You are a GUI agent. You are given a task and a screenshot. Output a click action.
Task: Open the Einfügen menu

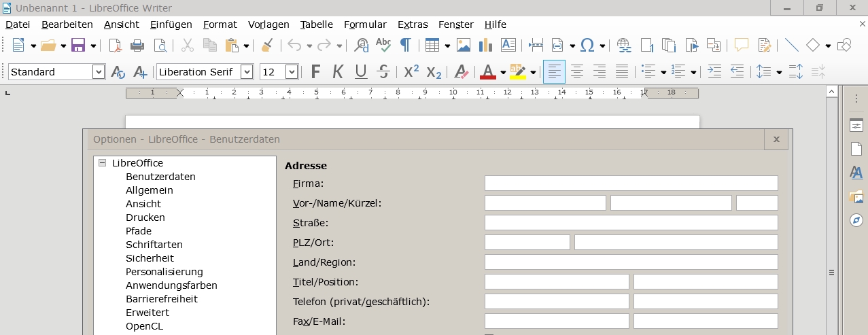pos(171,24)
